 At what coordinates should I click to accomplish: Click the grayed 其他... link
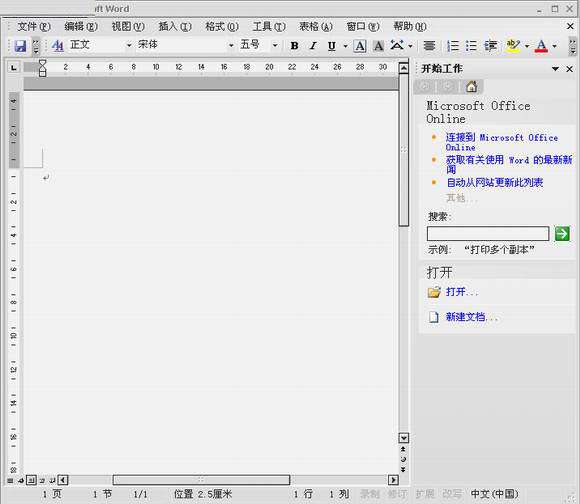pyautogui.click(x=462, y=198)
